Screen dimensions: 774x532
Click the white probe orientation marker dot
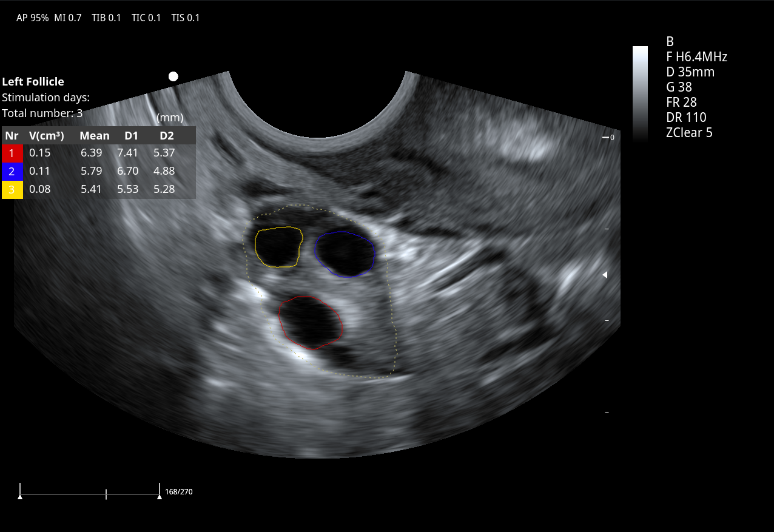click(173, 76)
